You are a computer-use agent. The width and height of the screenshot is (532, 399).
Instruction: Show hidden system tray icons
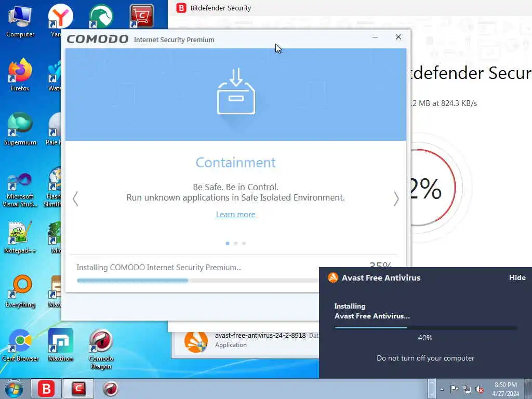[442, 389]
